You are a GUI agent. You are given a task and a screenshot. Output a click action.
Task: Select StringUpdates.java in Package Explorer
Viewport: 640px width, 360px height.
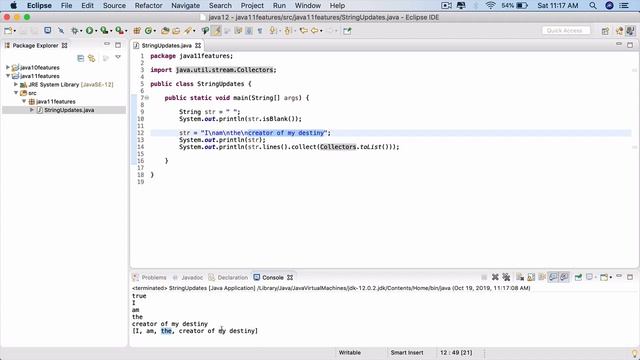pos(69,110)
